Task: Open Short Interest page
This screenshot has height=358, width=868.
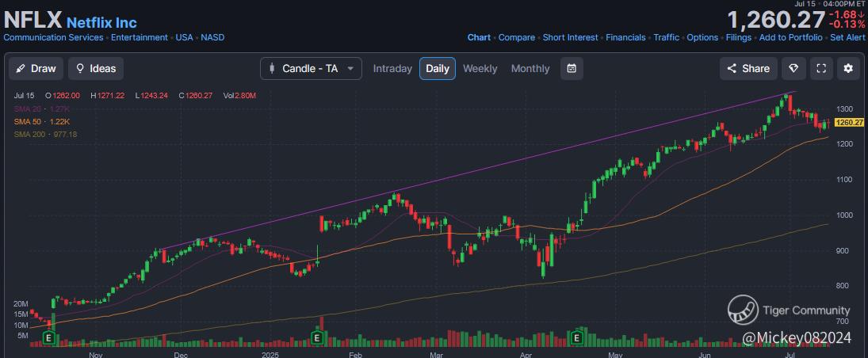Action: (x=570, y=38)
